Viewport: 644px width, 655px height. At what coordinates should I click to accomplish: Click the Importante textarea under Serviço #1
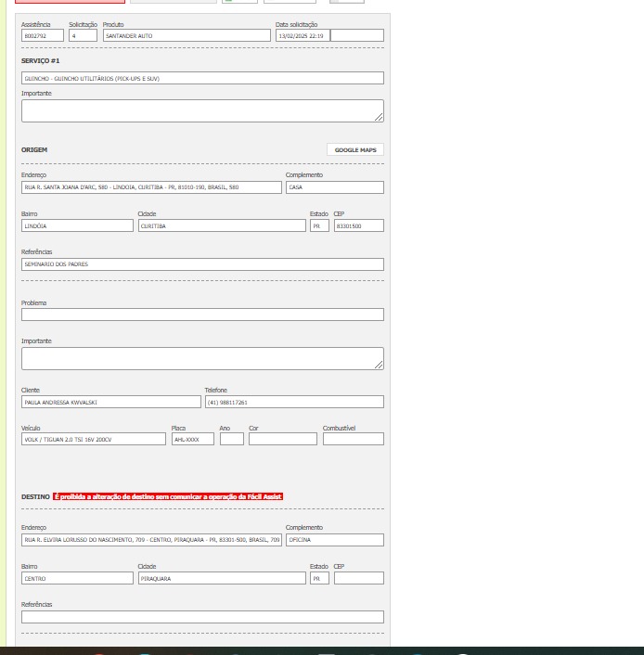202,110
